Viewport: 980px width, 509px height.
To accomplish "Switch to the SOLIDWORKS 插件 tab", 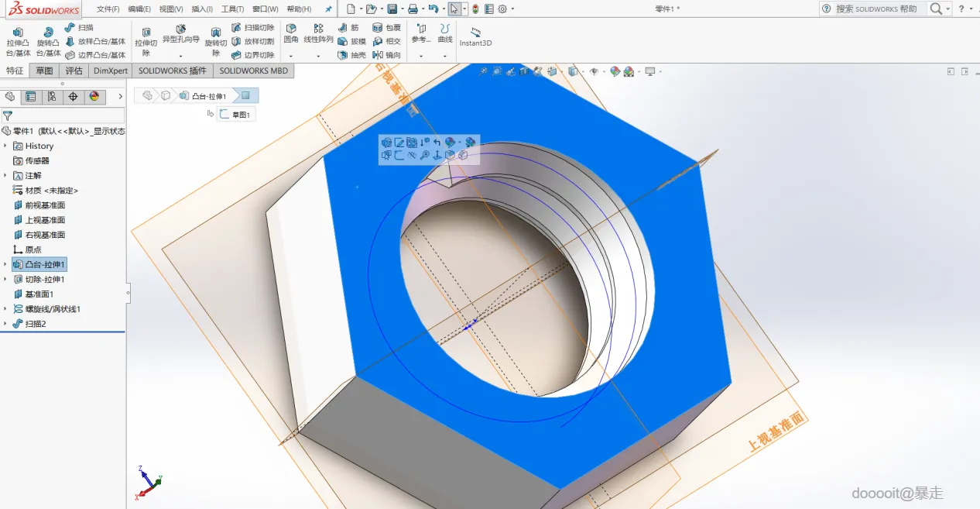I will pyautogui.click(x=173, y=71).
